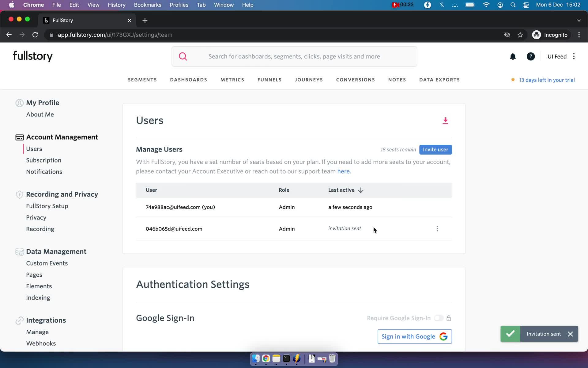Open Indexing settings
The image size is (588, 368).
click(38, 298)
